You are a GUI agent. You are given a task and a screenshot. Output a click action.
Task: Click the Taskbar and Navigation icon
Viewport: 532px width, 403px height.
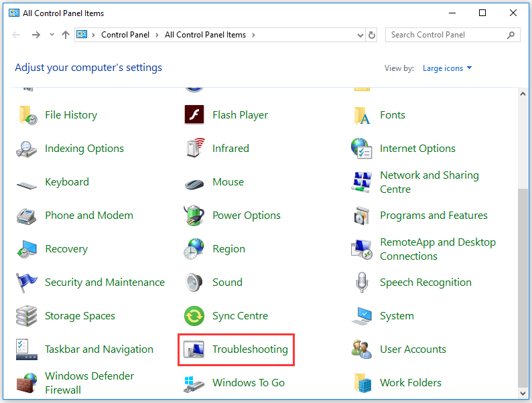(26, 349)
